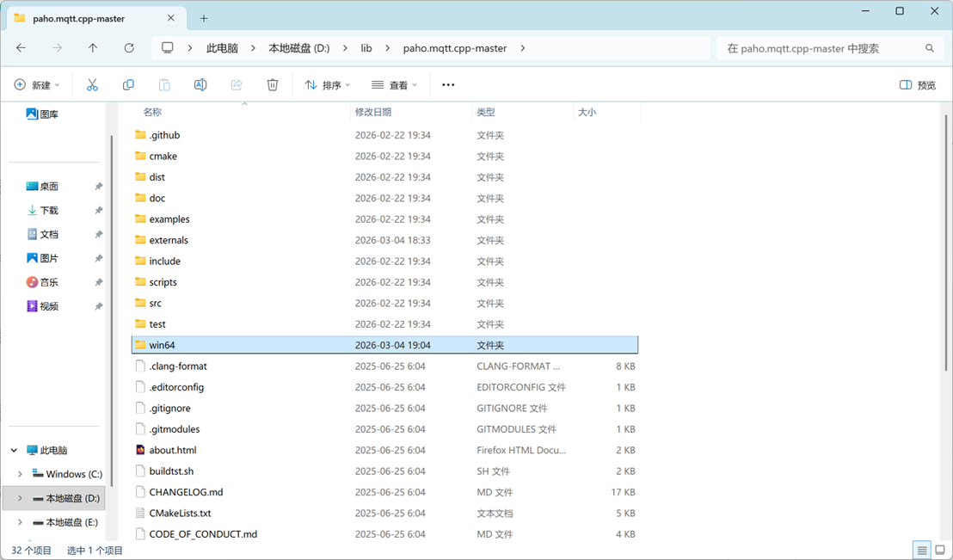This screenshot has width=953, height=560.
Task: Select the .github folder row
Action: pos(384,135)
